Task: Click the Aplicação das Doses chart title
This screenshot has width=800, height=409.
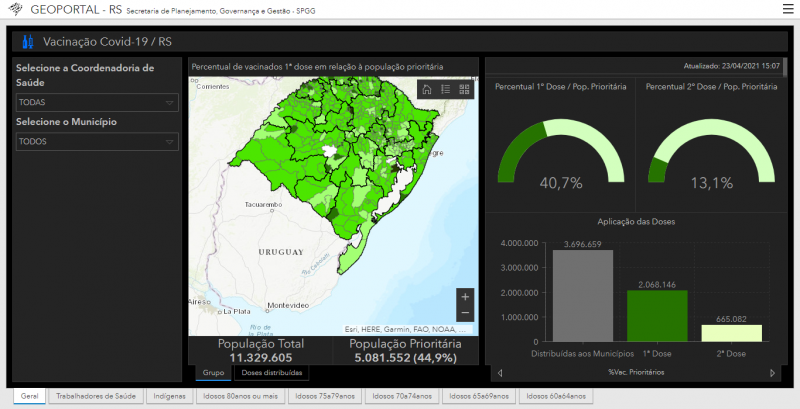Action: tap(636, 222)
